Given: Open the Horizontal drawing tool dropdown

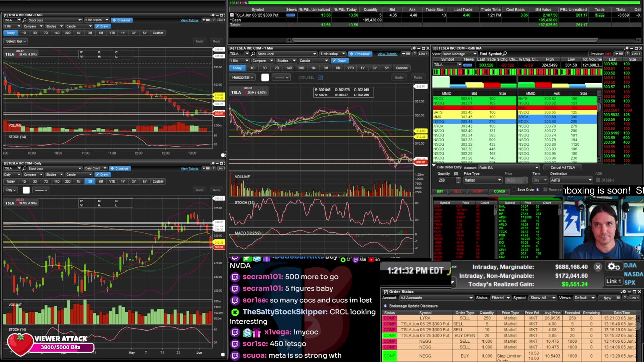Looking at the screenshot, I should pyautogui.click(x=243, y=77).
